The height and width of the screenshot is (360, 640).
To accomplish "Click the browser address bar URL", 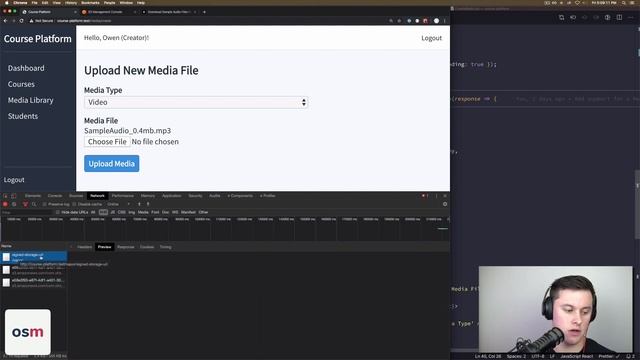I will point(84,20).
